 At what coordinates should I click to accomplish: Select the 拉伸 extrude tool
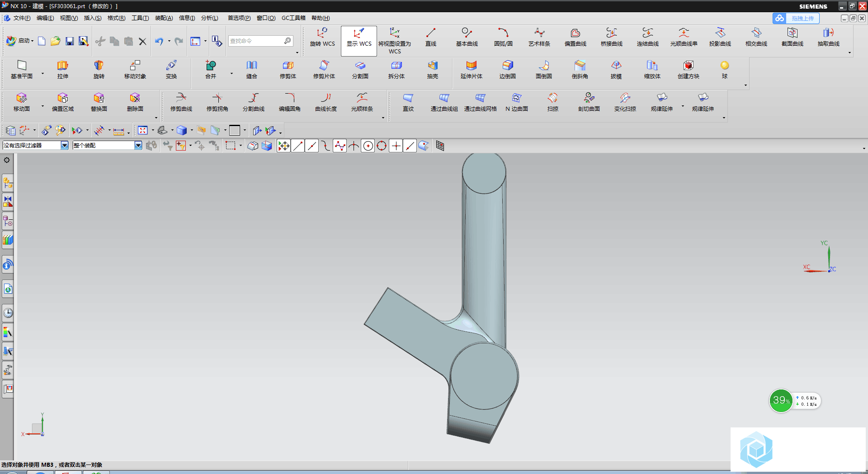[x=63, y=70]
